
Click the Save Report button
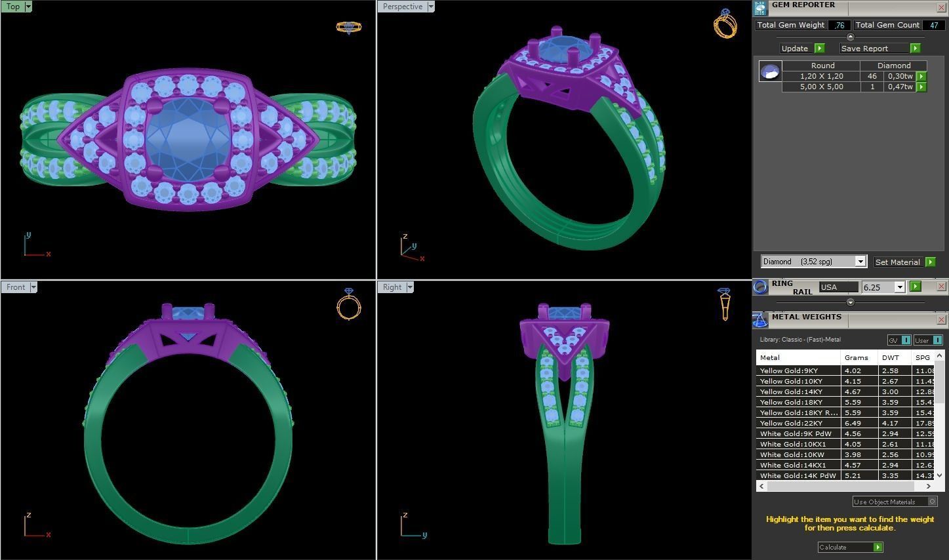click(x=875, y=49)
